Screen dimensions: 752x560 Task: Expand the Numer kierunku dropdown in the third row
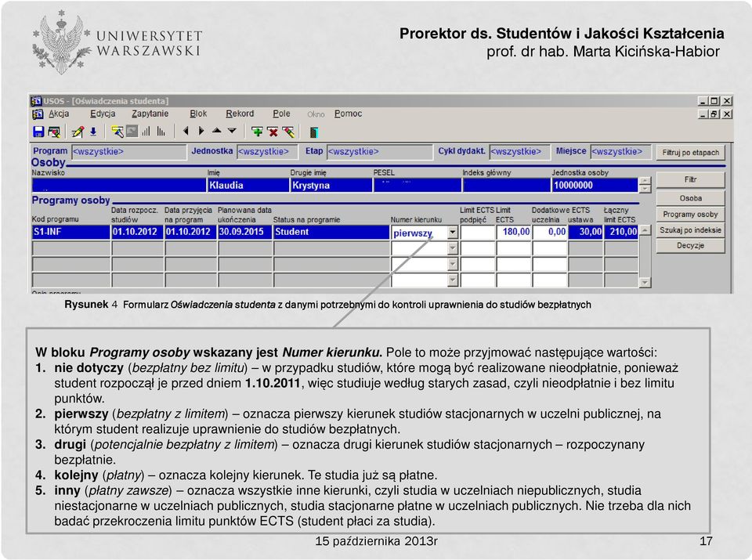(x=452, y=264)
